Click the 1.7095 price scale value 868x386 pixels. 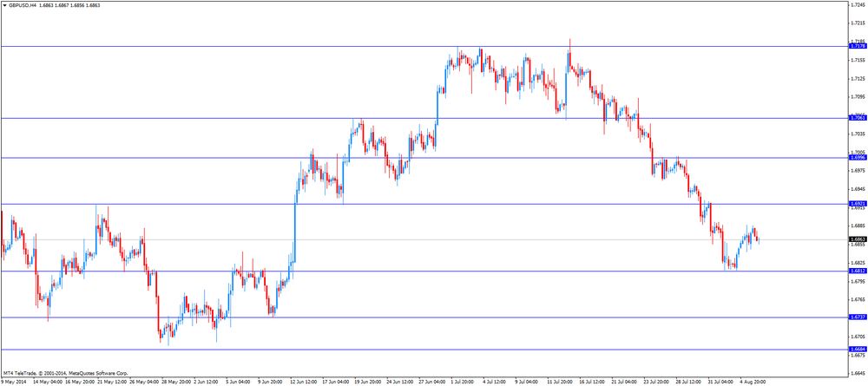tap(858, 97)
